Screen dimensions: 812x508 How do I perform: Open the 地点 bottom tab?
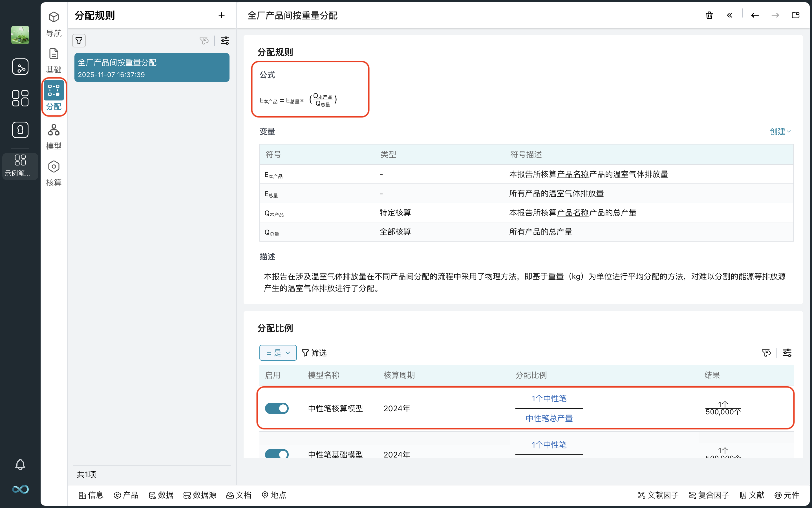[x=274, y=495]
